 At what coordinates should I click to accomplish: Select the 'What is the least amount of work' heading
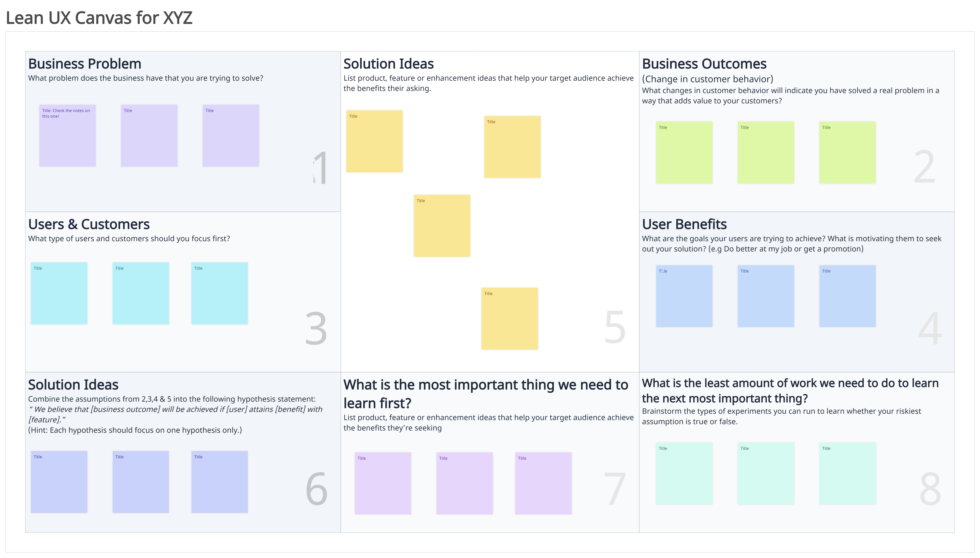pos(790,390)
